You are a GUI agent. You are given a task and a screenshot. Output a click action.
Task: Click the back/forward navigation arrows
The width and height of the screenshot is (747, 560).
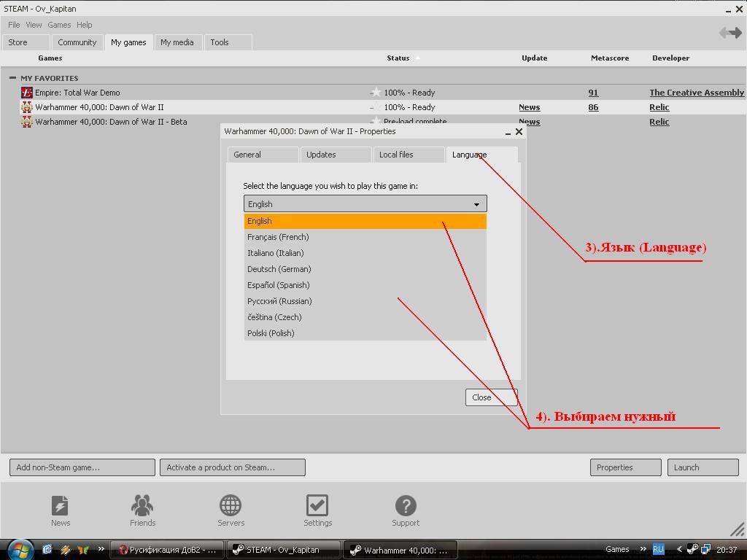click(730, 33)
